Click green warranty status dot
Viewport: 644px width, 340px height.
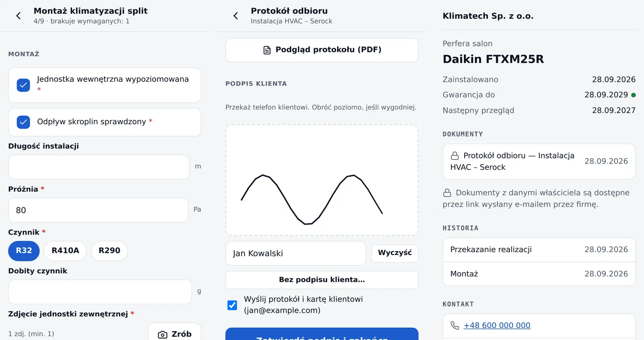click(x=633, y=95)
